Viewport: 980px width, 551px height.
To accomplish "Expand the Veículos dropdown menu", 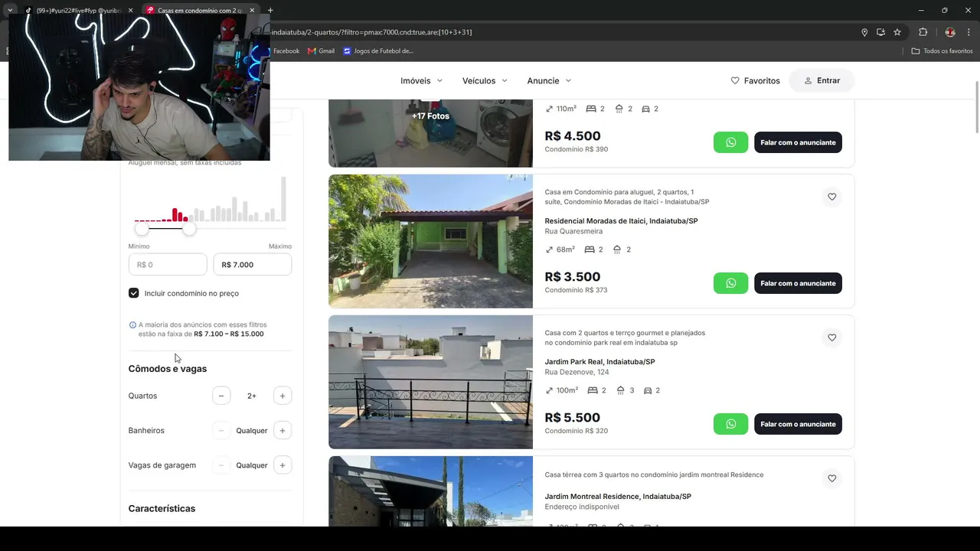I will 485,80.
